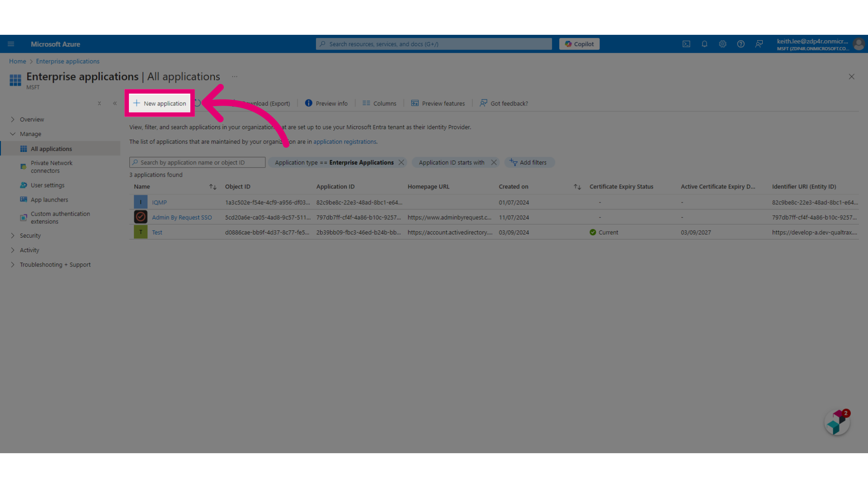This screenshot has width=868, height=488.
Task: Open the notifications bell
Action: tap(704, 44)
